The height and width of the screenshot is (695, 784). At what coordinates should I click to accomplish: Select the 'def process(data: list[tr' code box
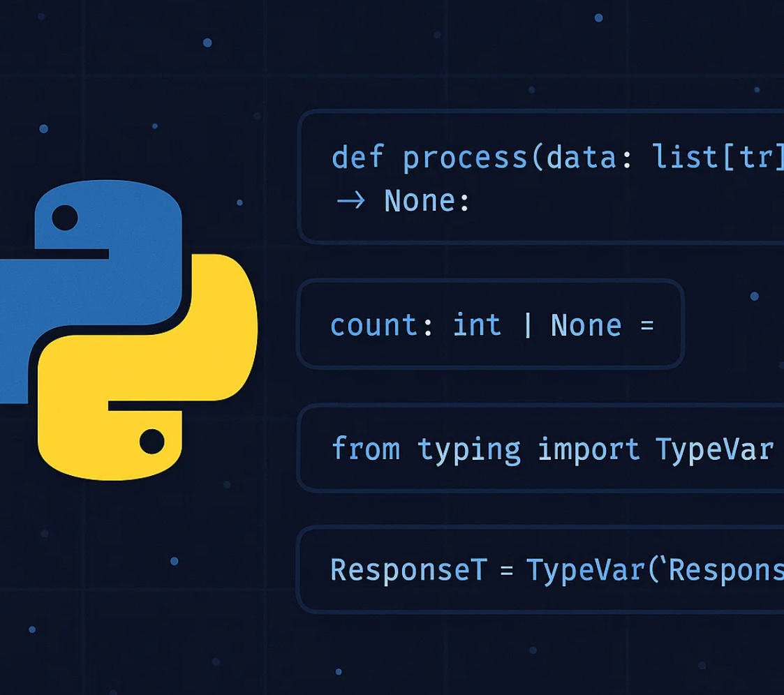541,177
